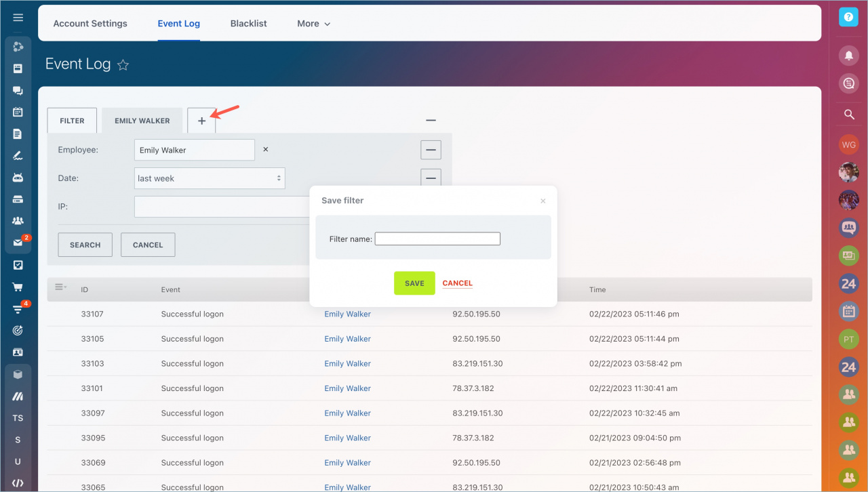
Task: Click the SEARCH button
Action: (x=85, y=245)
